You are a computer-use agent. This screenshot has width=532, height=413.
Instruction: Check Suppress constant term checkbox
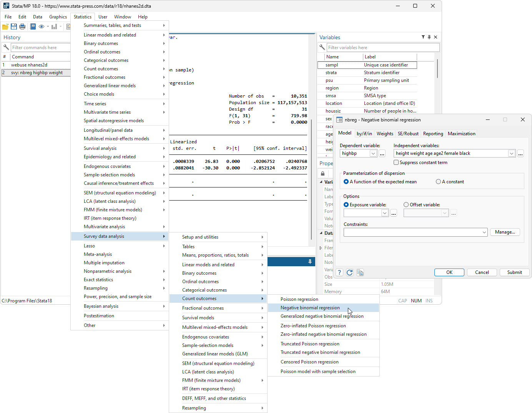pos(396,163)
